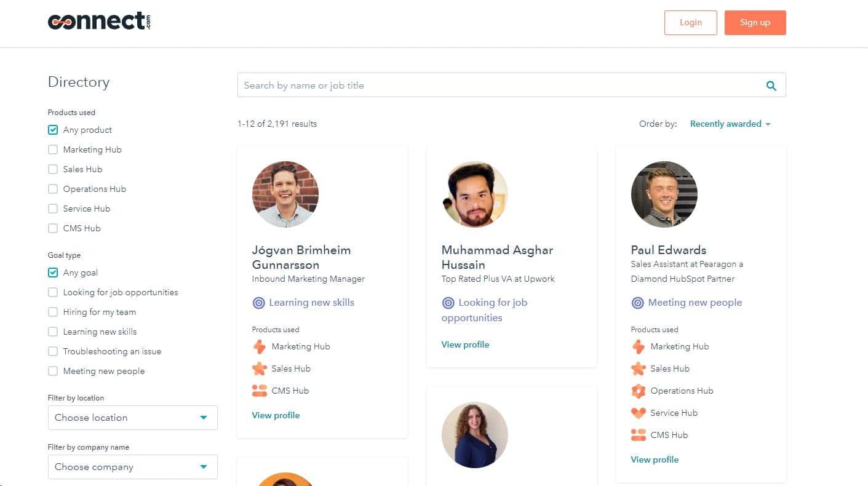
Task: Enable the Marketing Hub checkbox filter
Action: [53, 149]
